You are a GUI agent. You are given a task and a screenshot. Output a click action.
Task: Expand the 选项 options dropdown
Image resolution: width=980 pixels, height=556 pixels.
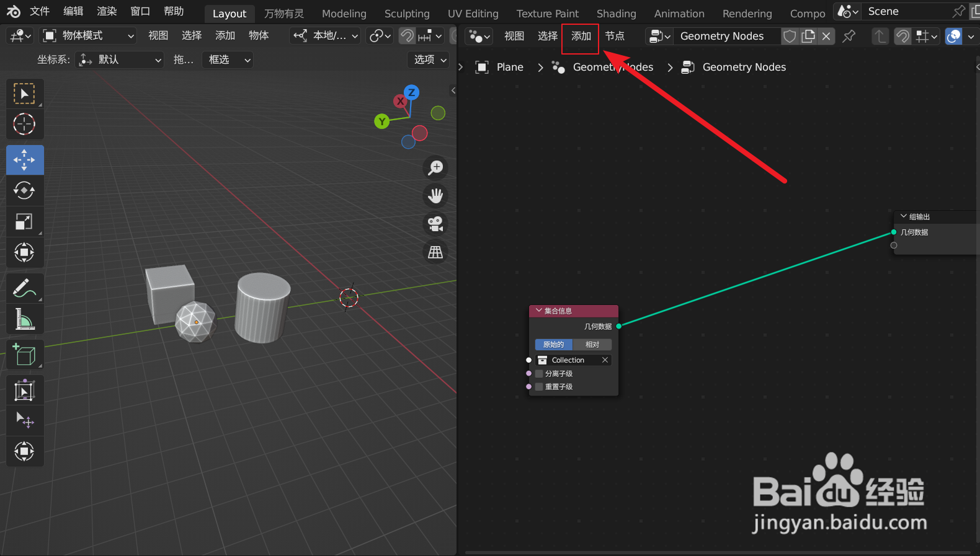click(x=430, y=60)
